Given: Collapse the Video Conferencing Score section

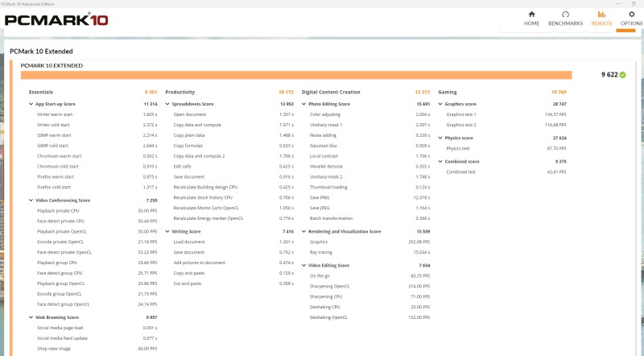Looking at the screenshot, I should point(31,201).
